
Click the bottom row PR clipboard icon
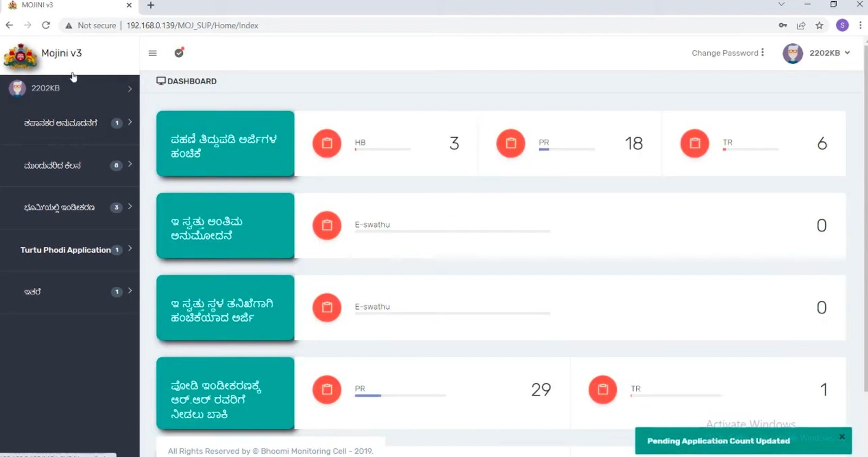tap(327, 389)
